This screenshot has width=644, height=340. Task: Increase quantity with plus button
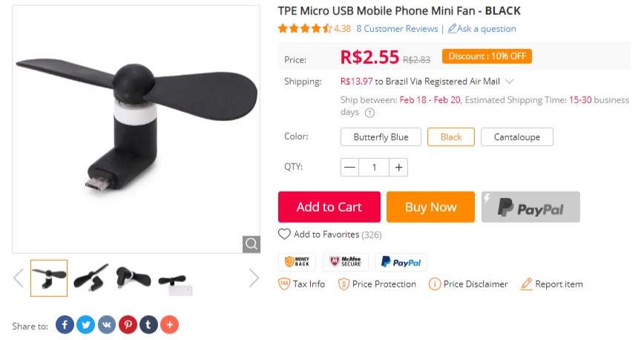pos(399,167)
